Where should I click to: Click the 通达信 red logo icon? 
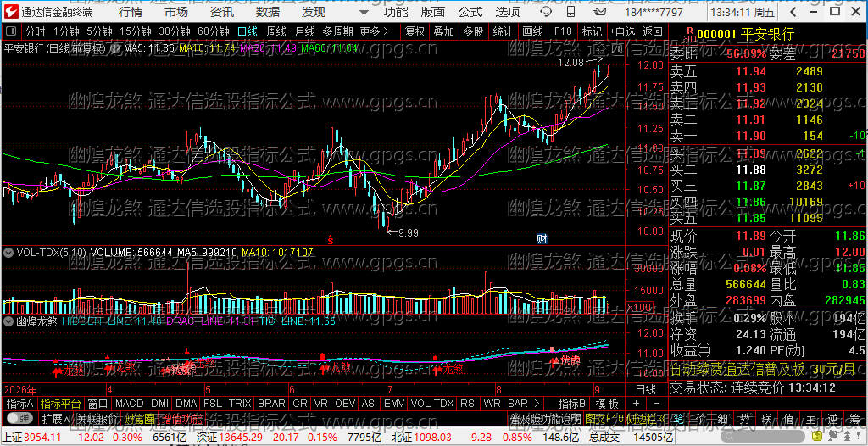(11, 12)
